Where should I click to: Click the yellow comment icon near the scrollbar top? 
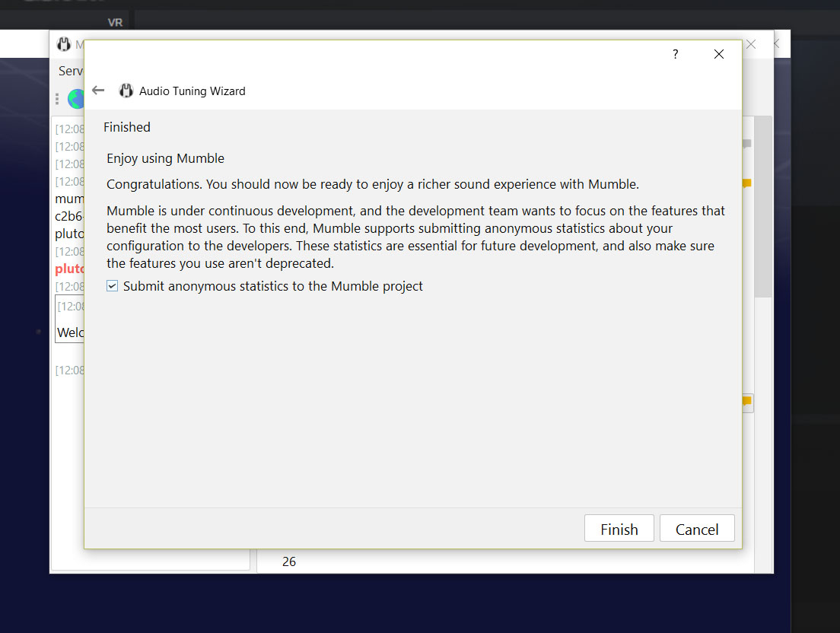point(746,183)
